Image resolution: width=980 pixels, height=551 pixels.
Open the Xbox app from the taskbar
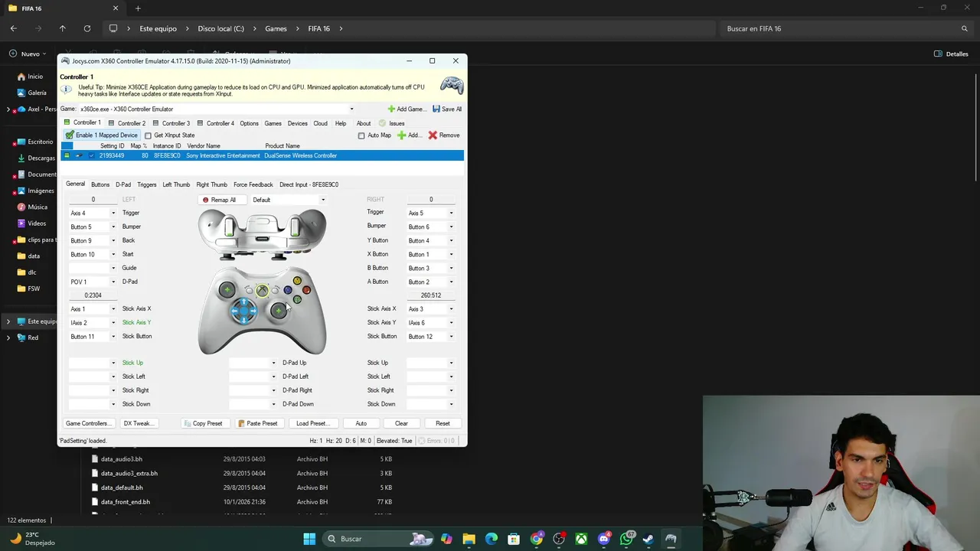coord(581,539)
